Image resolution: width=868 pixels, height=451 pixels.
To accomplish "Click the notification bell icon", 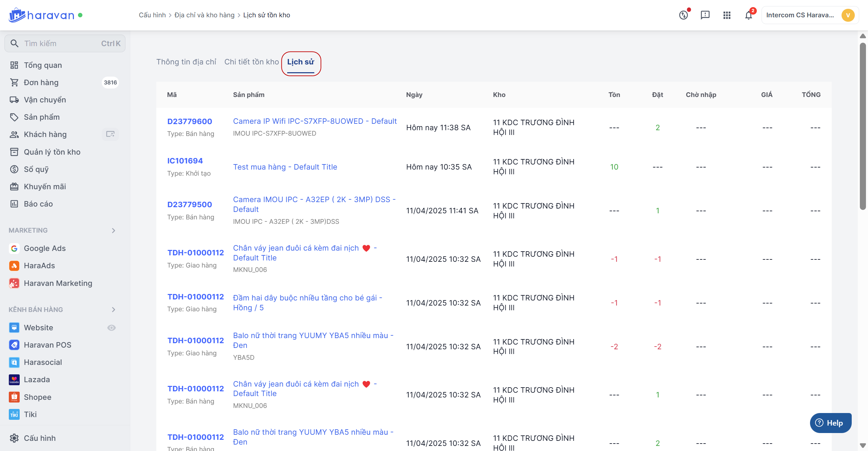I will [748, 15].
